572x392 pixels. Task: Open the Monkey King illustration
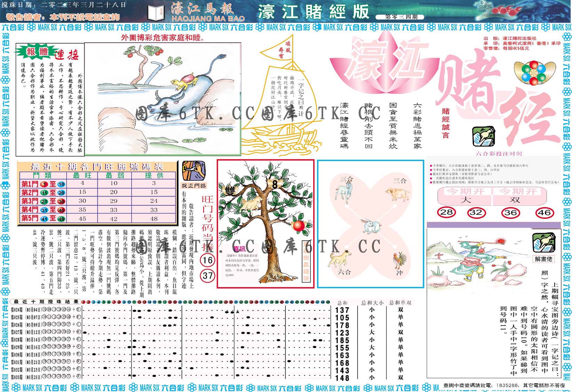click(x=479, y=262)
